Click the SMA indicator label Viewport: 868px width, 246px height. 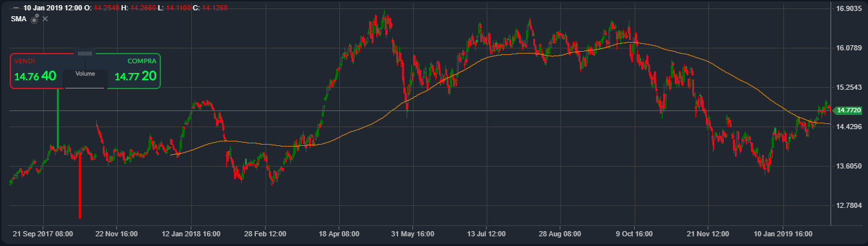click(18, 19)
